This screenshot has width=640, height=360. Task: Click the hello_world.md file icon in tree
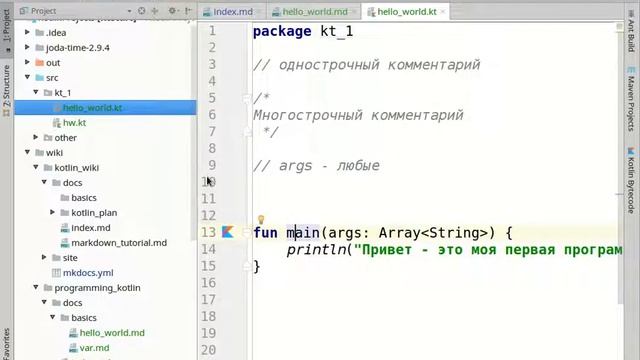(x=73, y=333)
